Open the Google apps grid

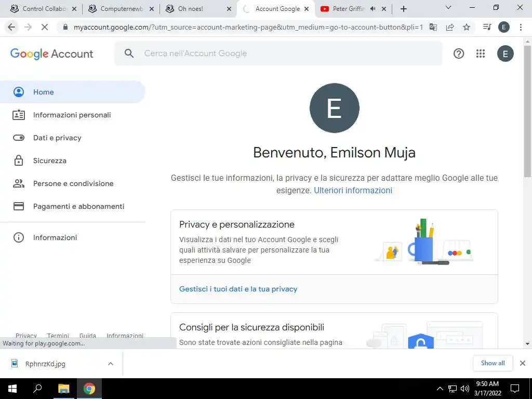(481, 54)
